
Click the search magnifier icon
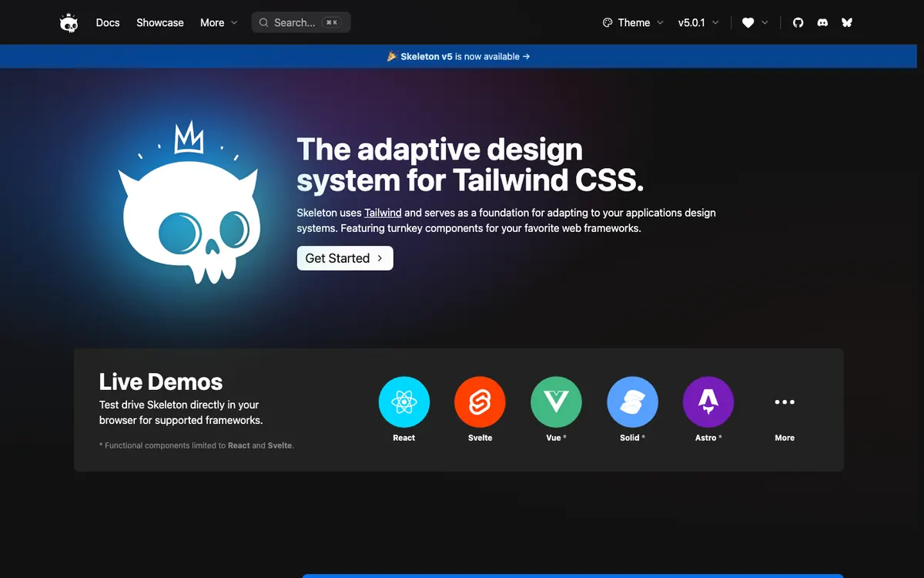[264, 23]
